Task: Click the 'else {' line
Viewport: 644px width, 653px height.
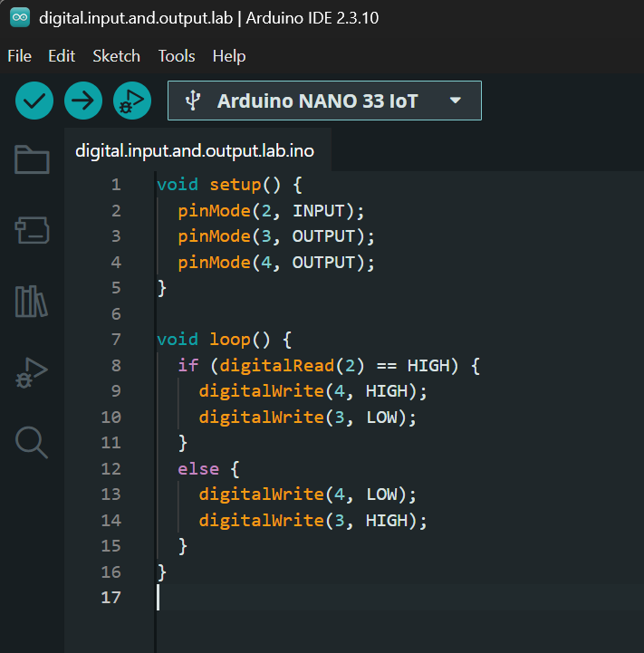Action: (x=208, y=469)
